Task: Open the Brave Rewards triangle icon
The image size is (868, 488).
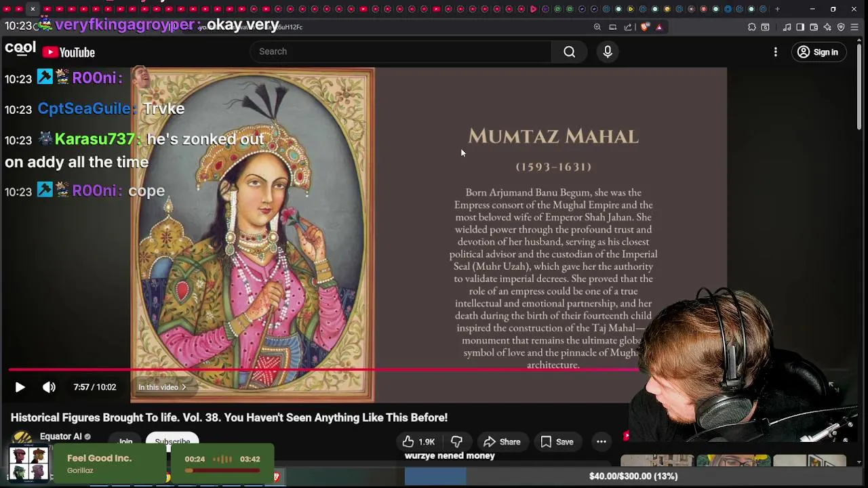Action: click(x=659, y=27)
